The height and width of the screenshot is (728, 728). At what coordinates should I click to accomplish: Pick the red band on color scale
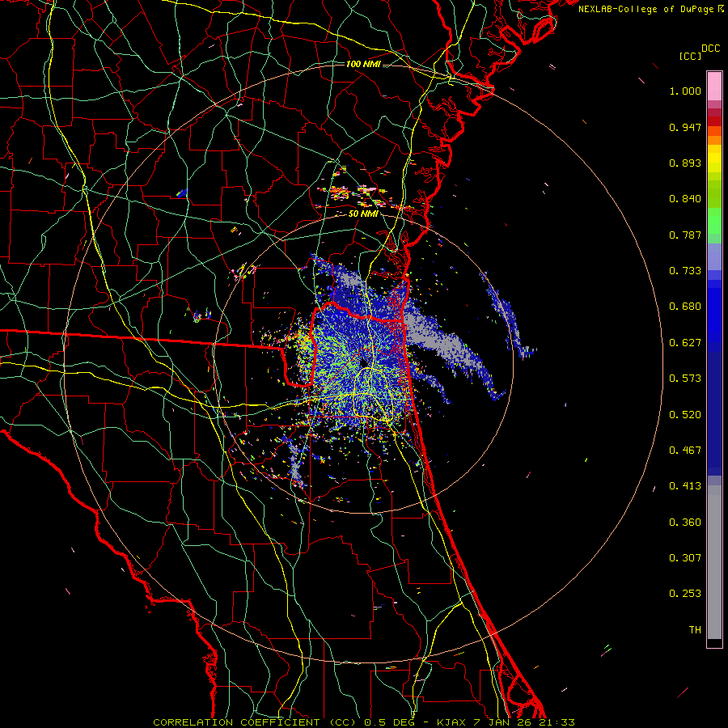(714, 121)
